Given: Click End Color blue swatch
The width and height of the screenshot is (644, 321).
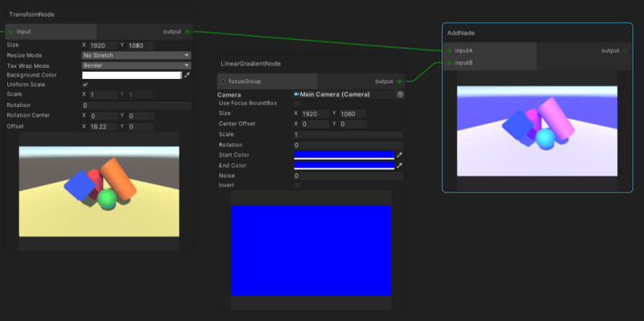Looking at the screenshot, I should 345,166.
